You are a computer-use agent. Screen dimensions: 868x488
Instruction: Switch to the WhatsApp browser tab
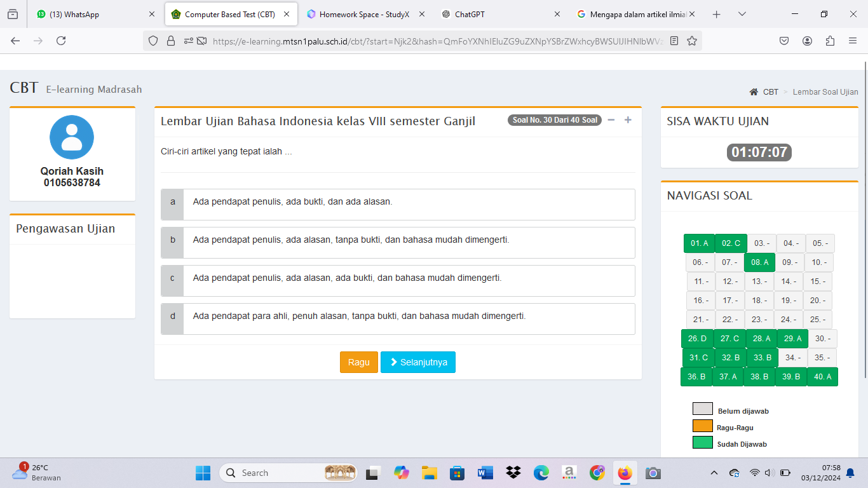95,14
